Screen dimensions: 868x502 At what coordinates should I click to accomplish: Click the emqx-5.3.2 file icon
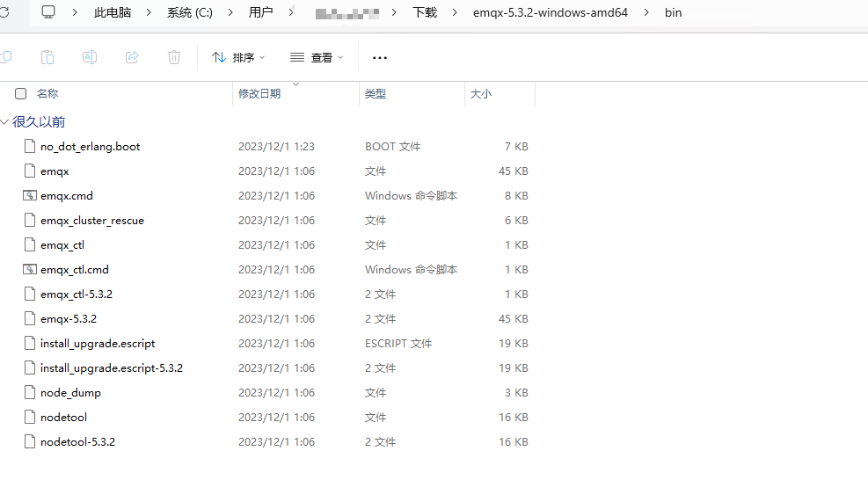pyautogui.click(x=30, y=319)
